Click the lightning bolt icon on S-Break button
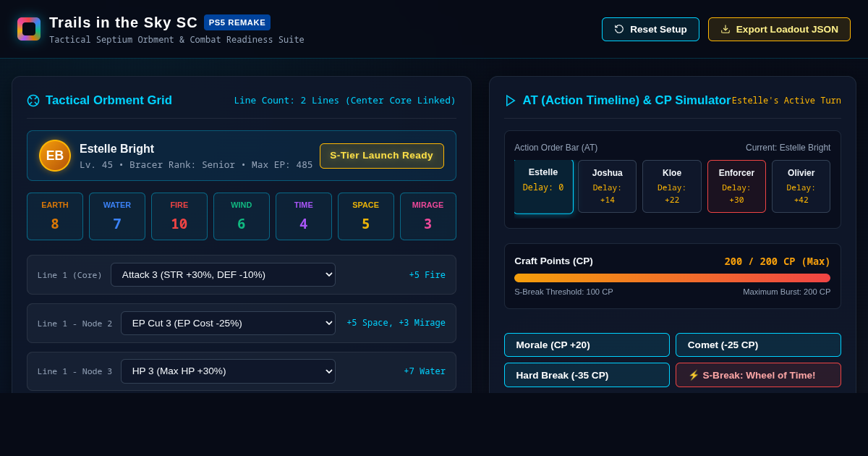Image resolution: width=868 pixels, height=456 pixels. coord(694,375)
